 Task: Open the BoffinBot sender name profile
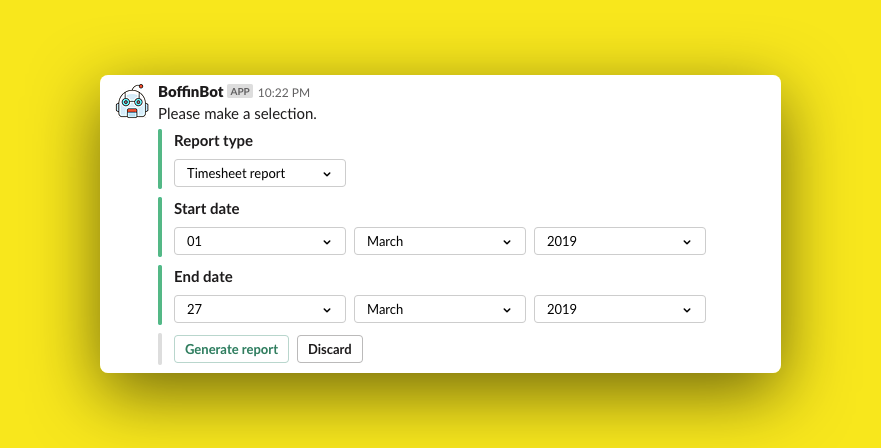pos(191,92)
